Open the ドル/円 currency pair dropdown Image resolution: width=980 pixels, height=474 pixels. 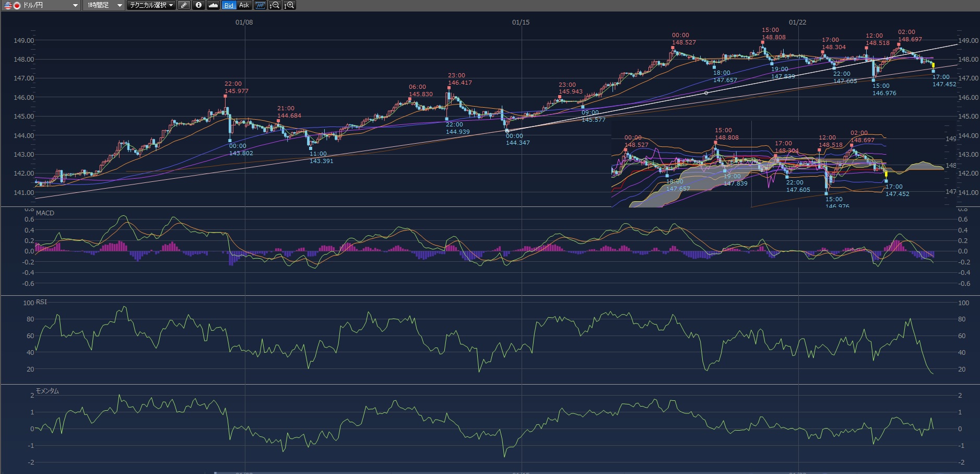pos(75,5)
